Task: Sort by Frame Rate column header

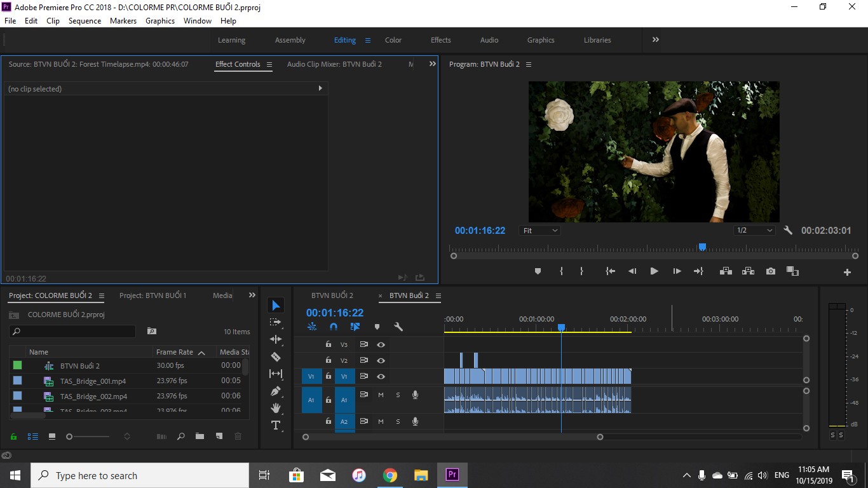Action: (x=175, y=352)
